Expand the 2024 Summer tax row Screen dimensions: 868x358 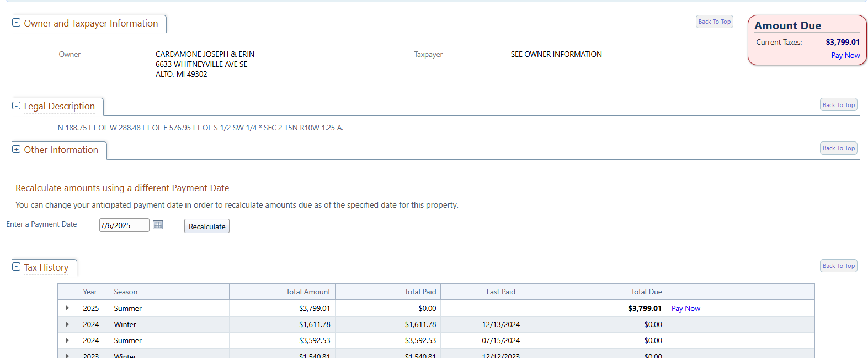pos(67,340)
